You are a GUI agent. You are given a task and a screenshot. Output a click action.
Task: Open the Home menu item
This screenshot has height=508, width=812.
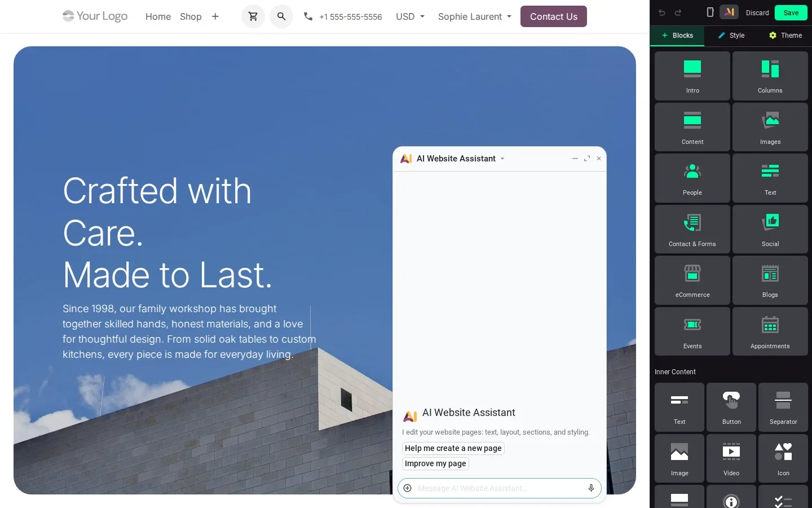point(158,16)
